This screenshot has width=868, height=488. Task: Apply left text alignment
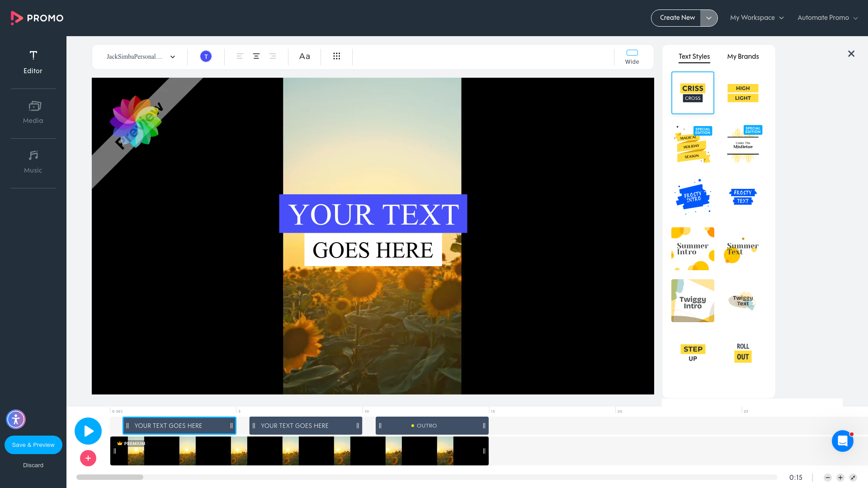pyautogui.click(x=240, y=56)
